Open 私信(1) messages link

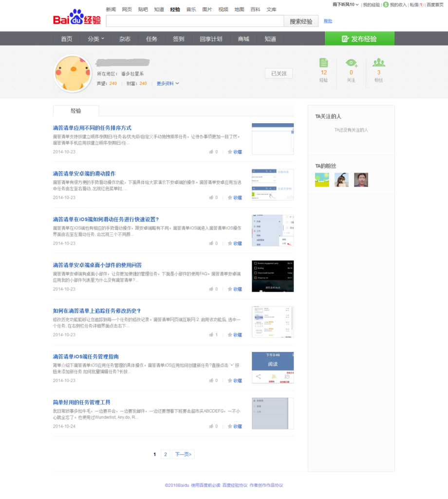point(416,4)
